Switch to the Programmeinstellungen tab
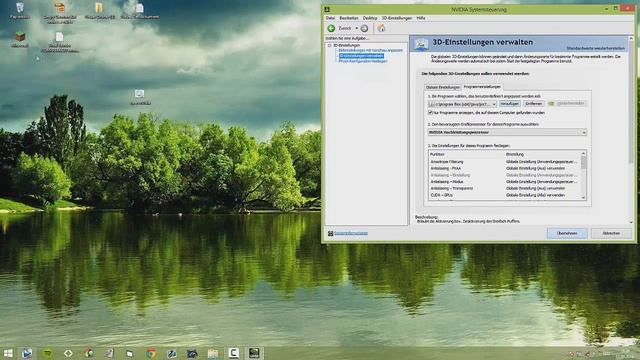The width and height of the screenshot is (640, 360). pyautogui.click(x=482, y=87)
